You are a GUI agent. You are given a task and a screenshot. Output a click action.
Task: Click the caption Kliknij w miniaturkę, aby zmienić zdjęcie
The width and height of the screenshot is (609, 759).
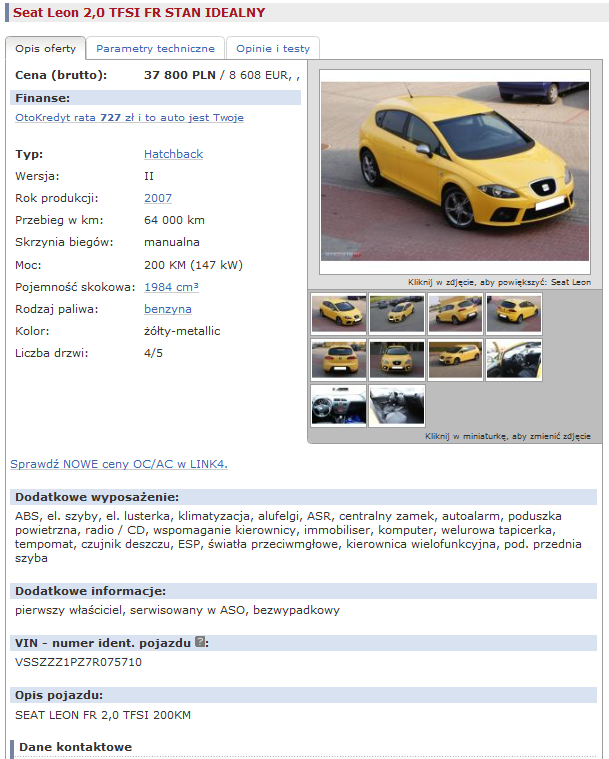point(508,436)
